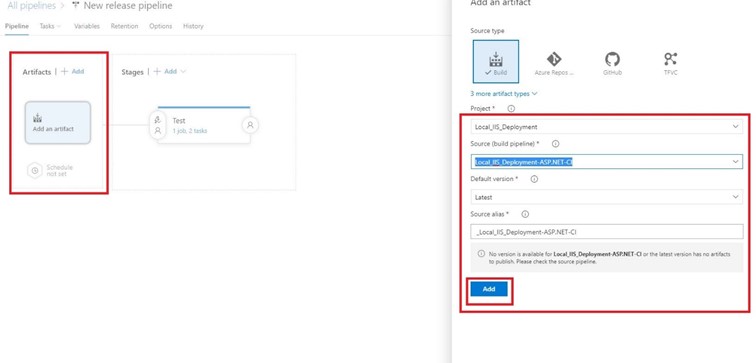
Task: Click Add next to Stages
Action: pyautogui.click(x=165, y=71)
